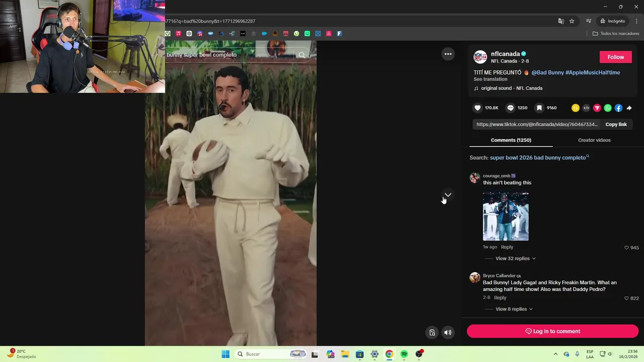The image size is (644, 362).
Task: Click the overlay search text bunny super bowl completo
Action: tap(201, 55)
